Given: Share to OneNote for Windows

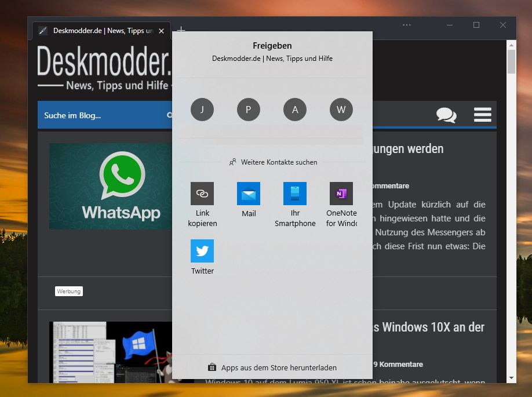Looking at the screenshot, I should (341, 194).
